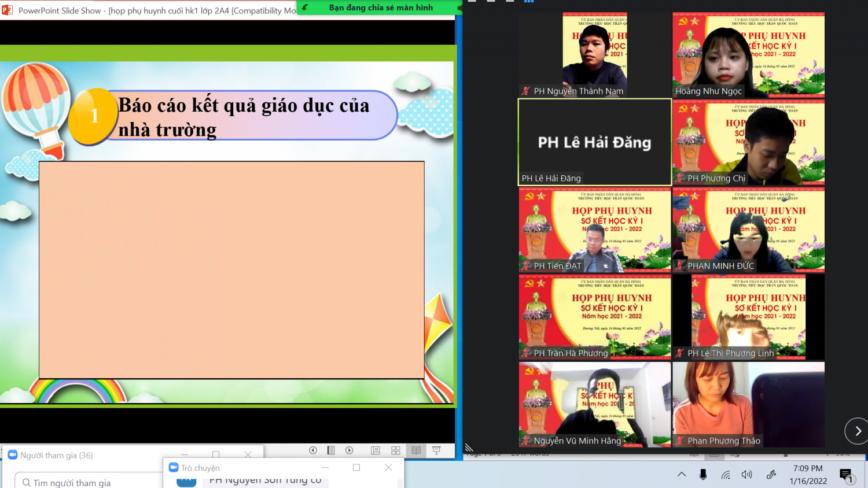Close the Trò chuyện chat window
868x488 pixels.
coord(388,467)
